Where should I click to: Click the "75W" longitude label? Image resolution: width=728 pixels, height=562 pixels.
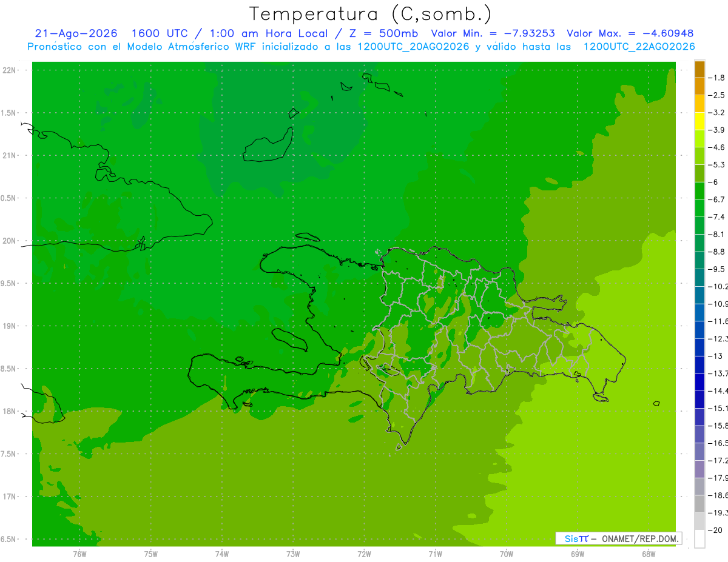pos(151,554)
